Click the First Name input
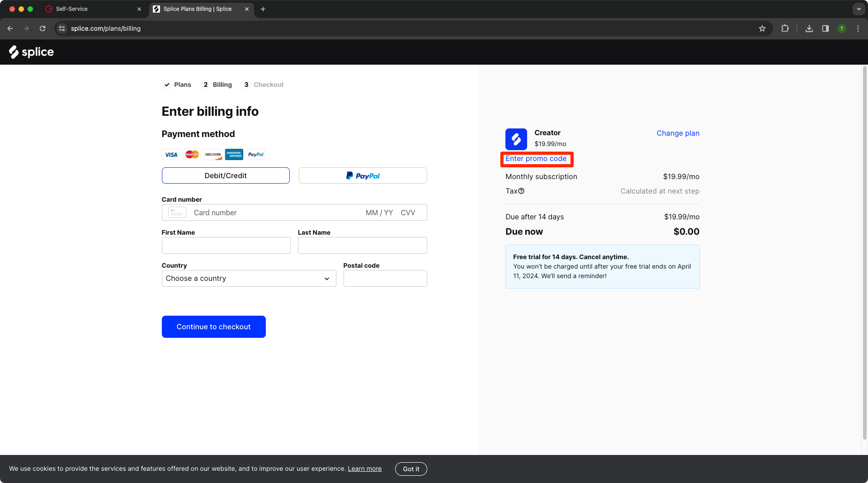The image size is (868, 483). click(226, 246)
